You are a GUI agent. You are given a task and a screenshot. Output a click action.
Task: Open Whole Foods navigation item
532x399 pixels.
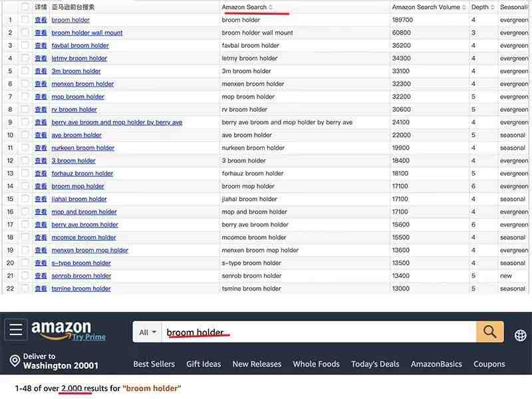317,364
